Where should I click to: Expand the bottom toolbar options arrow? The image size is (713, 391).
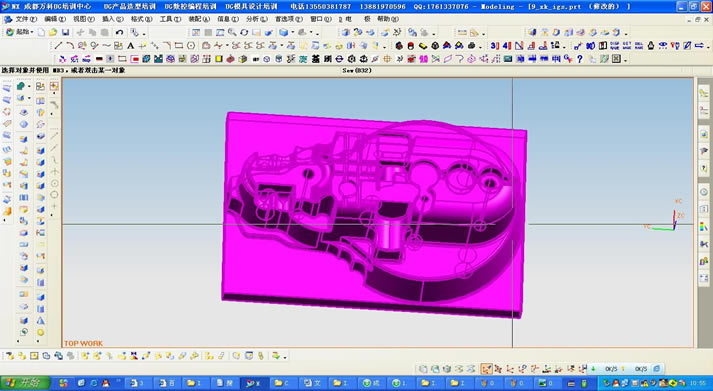point(285,357)
